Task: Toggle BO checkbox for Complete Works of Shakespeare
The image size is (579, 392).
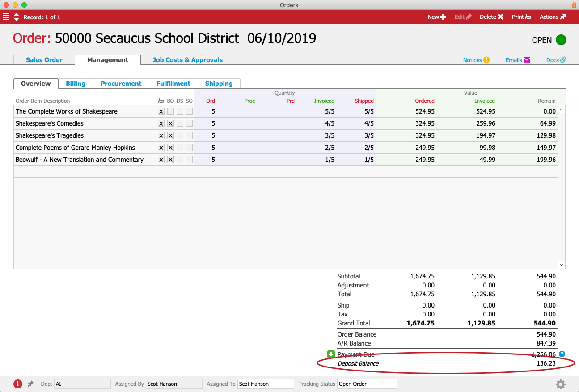Action: (x=170, y=111)
